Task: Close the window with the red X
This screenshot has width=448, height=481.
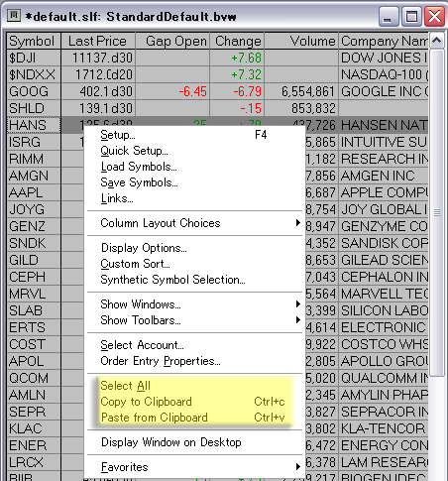Action: coord(434,16)
